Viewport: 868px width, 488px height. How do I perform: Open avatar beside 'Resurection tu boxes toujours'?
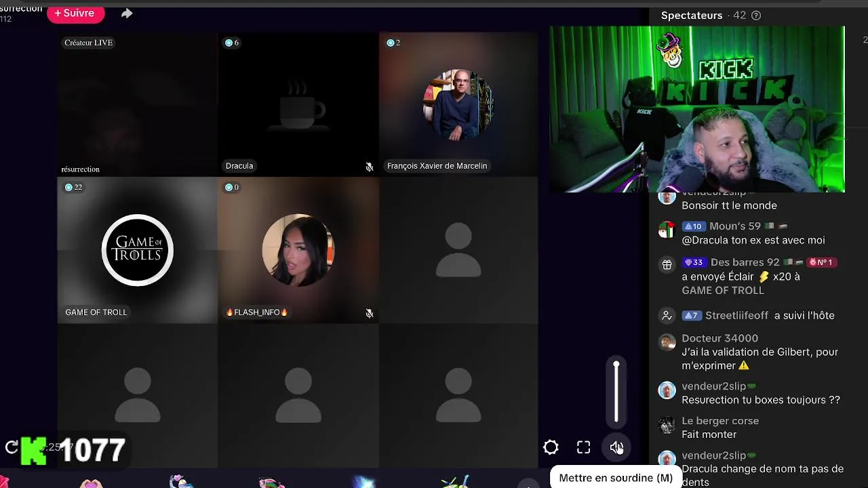pyautogui.click(x=667, y=390)
